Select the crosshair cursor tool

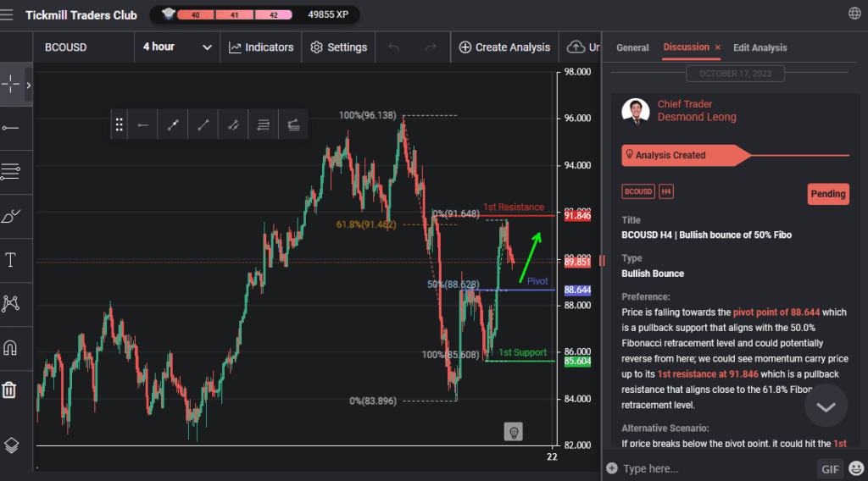tap(10, 85)
